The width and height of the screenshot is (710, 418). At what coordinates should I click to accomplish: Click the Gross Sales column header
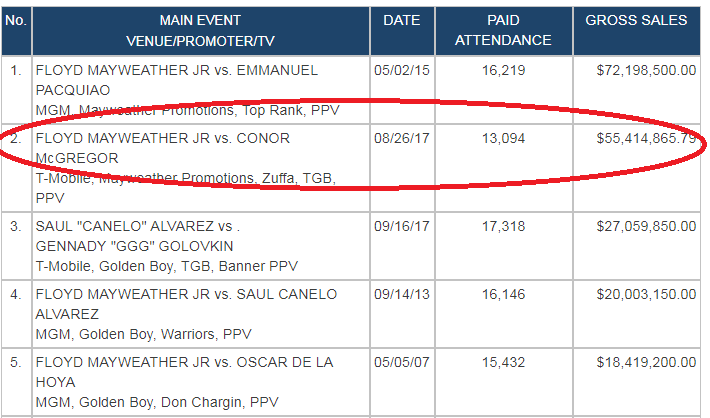tap(636, 20)
